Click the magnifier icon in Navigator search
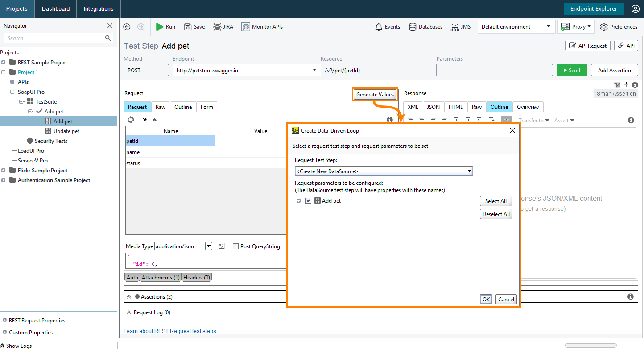 click(x=108, y=38)
